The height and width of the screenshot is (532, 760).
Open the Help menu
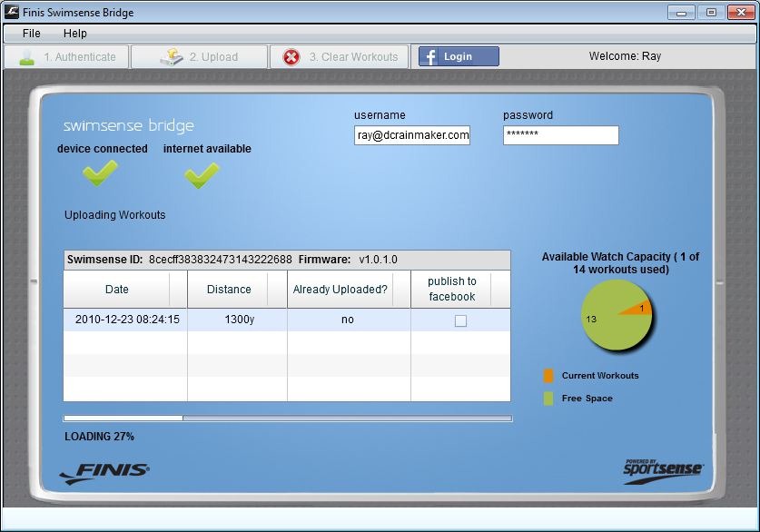point(75,34)
